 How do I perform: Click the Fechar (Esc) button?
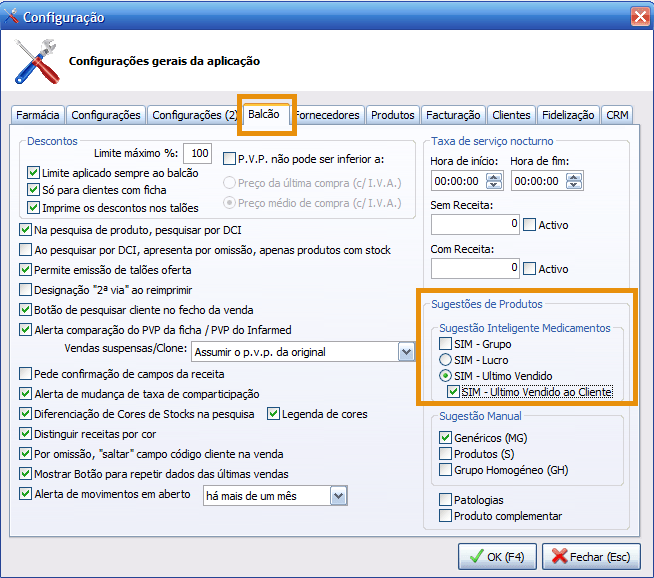tap(588, 556)
